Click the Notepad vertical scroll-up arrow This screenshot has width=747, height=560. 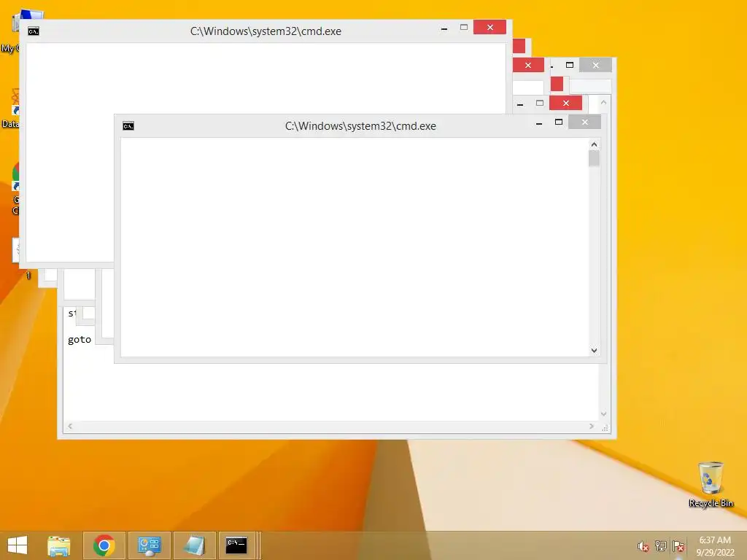(x=603, y=102)
